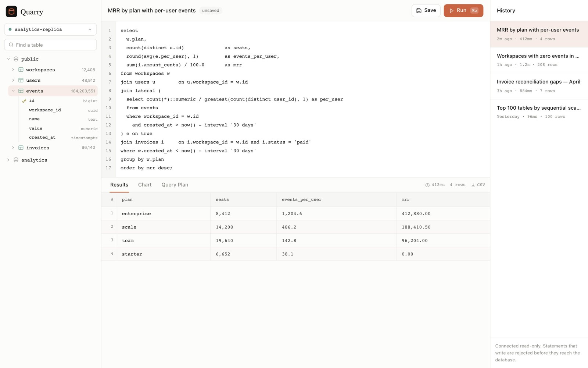Open Top 100 tables history entry
Viewport: 588px width, 368px height.
539,112
